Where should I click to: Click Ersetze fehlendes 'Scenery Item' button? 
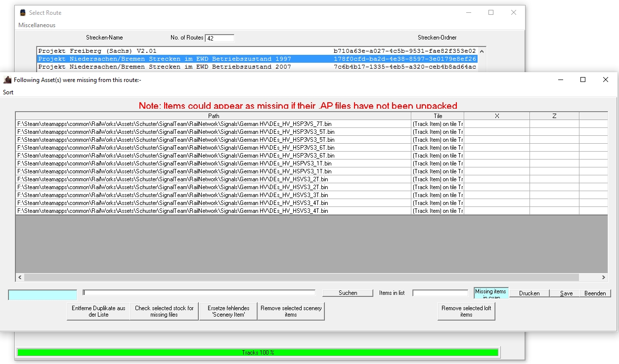coord(228,311)
